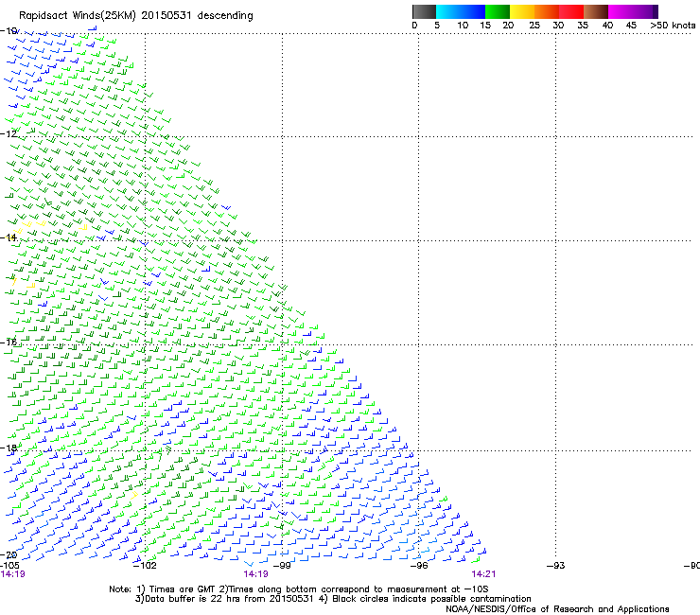This screenshot has height=615, width=700.
Task: Click the -99 longitude axis label
Action: 282,566
